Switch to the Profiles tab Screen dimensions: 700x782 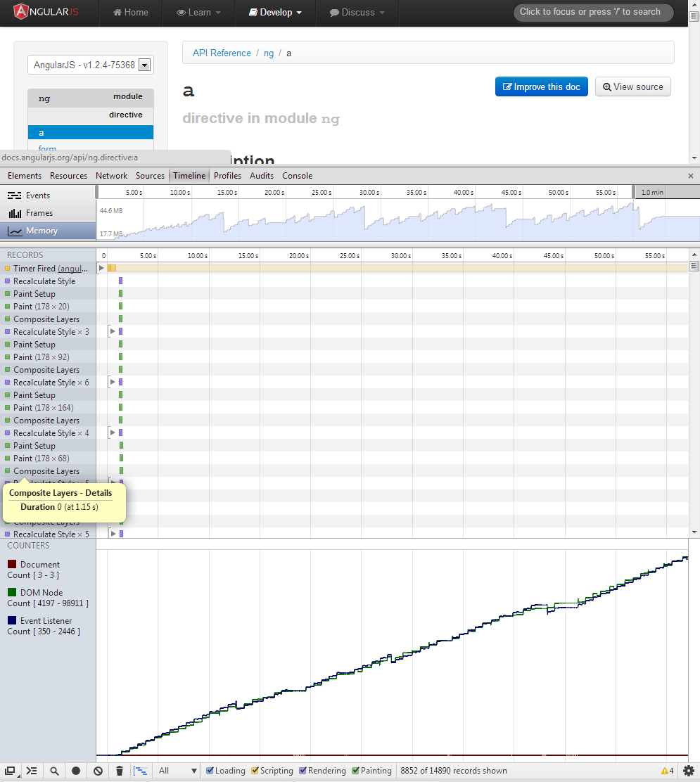coord(227,176)
